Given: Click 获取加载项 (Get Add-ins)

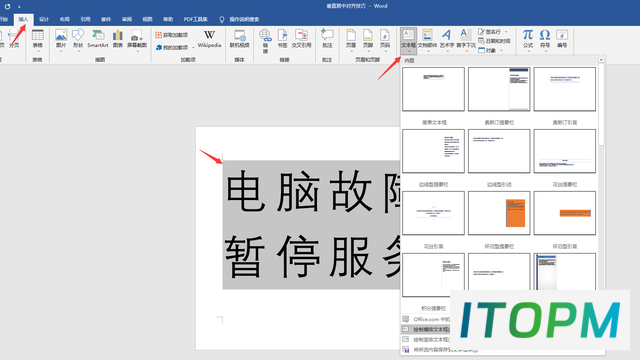Looking at the screenshot, I should 172,35.
